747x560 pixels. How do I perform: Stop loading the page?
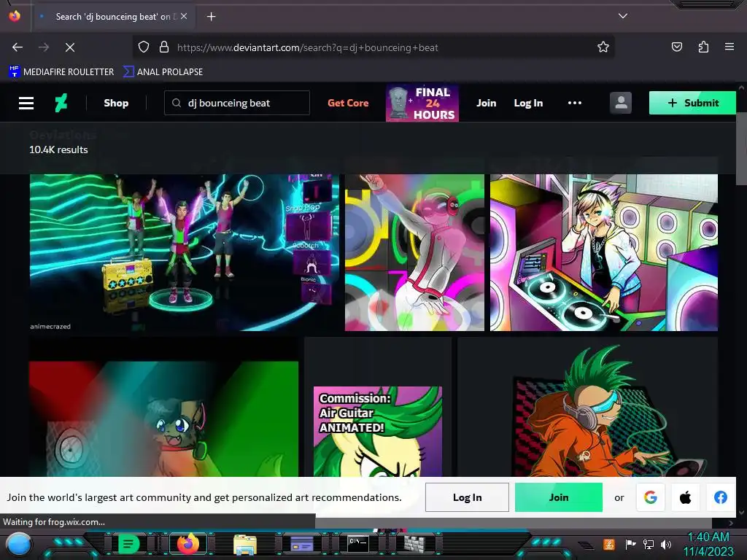[x=69, y=47]
